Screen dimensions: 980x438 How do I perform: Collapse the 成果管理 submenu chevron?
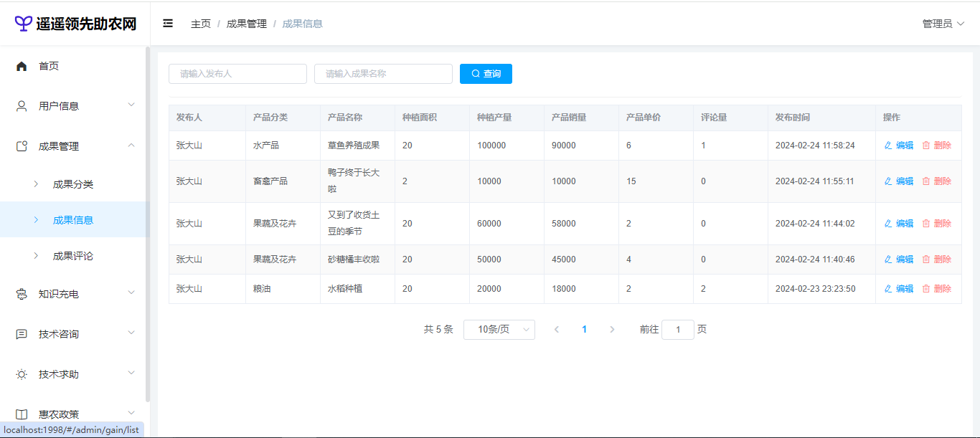131,146
